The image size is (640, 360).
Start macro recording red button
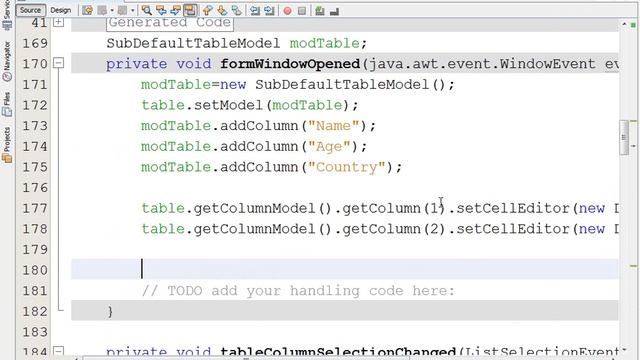[287, 11]
